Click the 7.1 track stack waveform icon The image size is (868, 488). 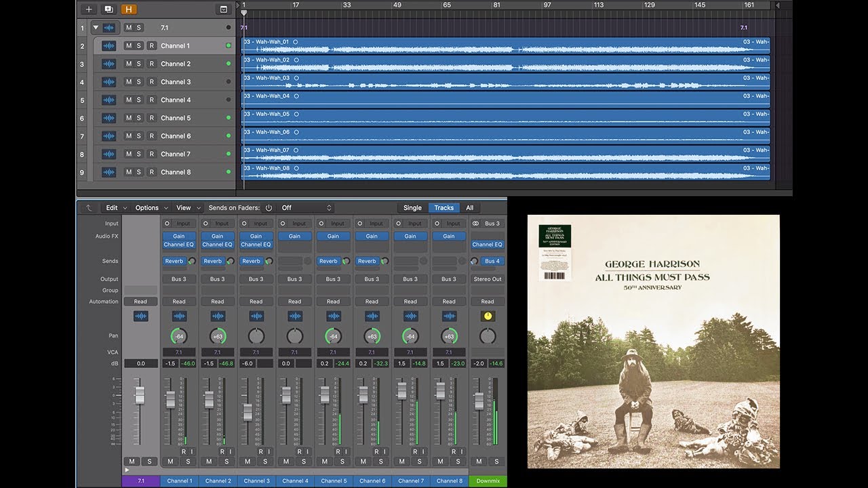click(109, 28)
